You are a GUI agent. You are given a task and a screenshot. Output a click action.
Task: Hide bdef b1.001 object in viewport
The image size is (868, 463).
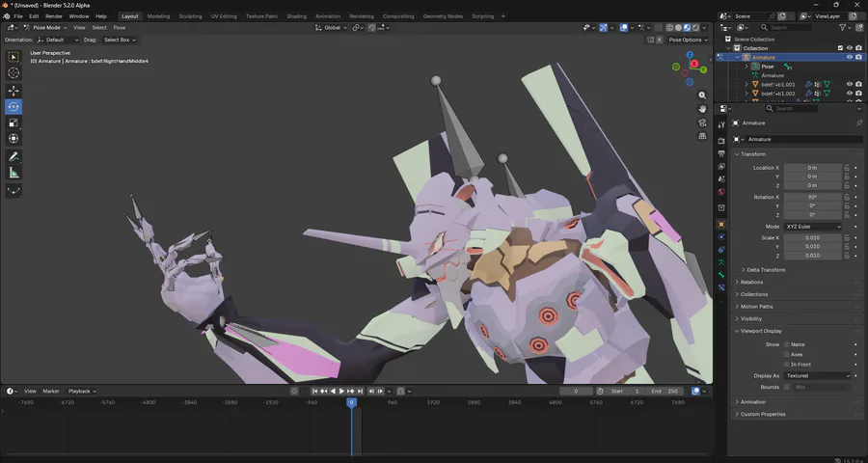pos(850,84)
